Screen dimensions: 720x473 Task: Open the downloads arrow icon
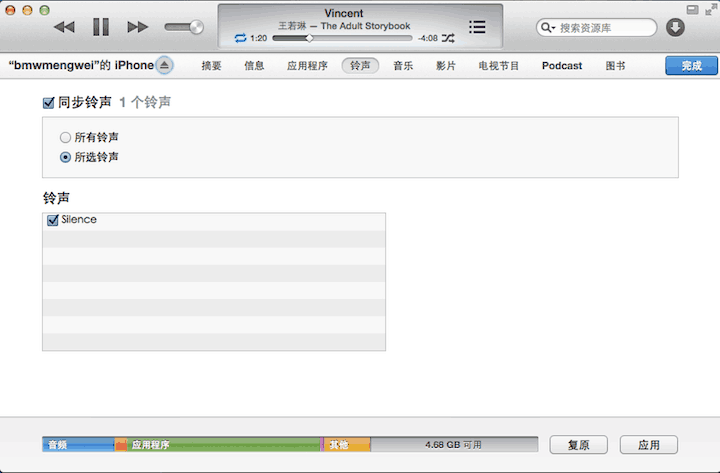coord(675,27)
